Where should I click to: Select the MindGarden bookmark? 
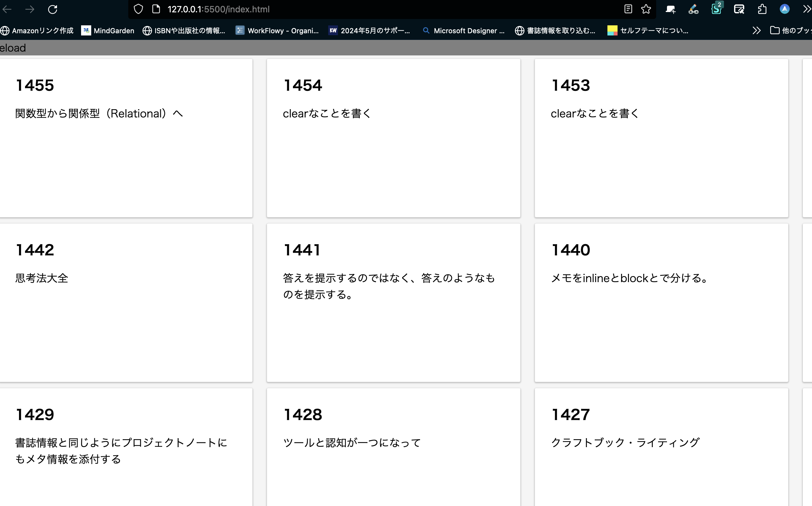tap(107, 30)
